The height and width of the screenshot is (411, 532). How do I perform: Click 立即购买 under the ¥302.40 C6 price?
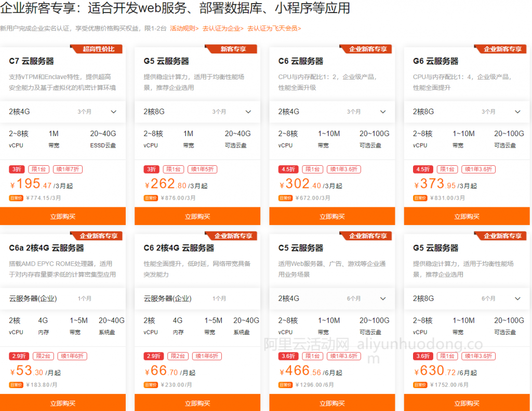(332, 216)
